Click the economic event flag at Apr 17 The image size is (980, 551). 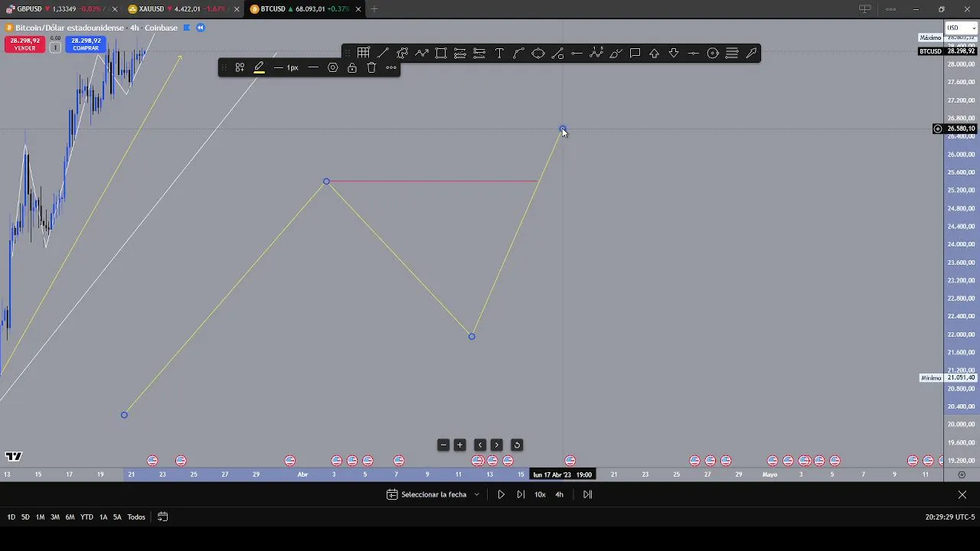coord(570,461)
